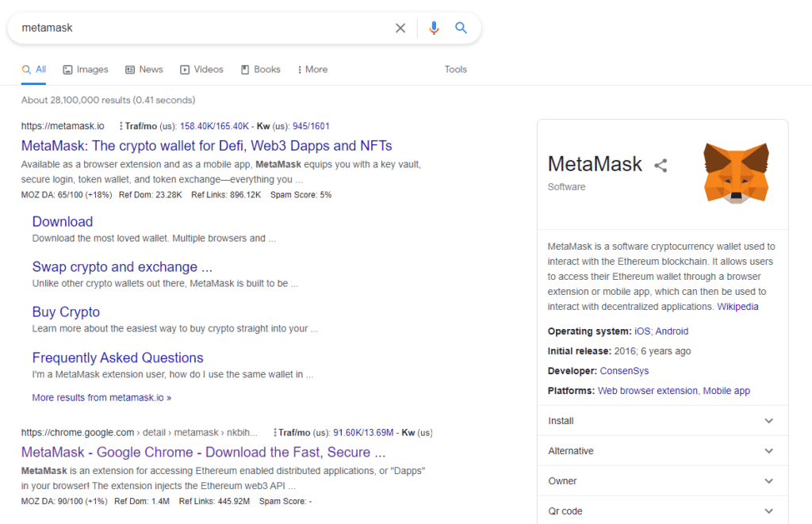This screenshot has width=812, height=524.
Task: Clear the search box with X icon
Action: pos(400,28)
